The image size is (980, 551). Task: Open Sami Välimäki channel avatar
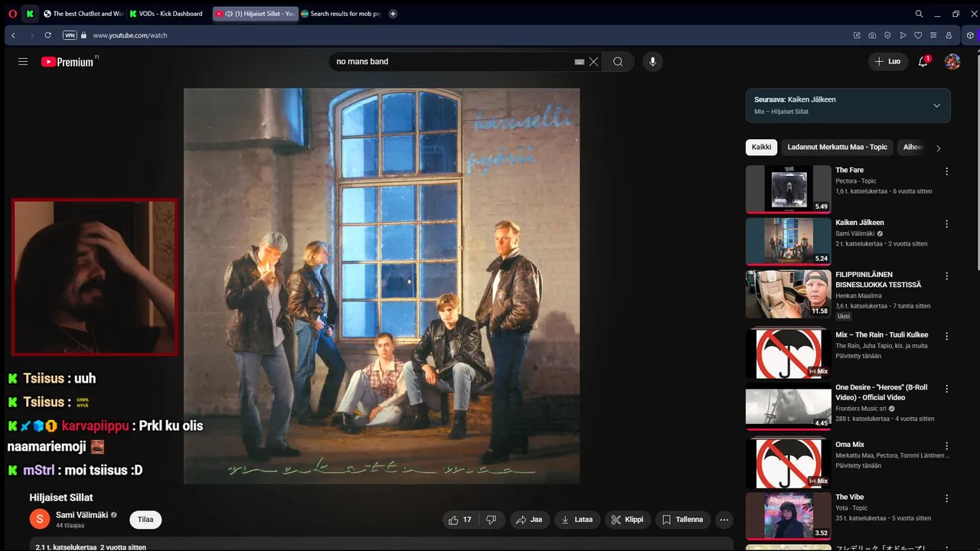[x=40, y=519]
